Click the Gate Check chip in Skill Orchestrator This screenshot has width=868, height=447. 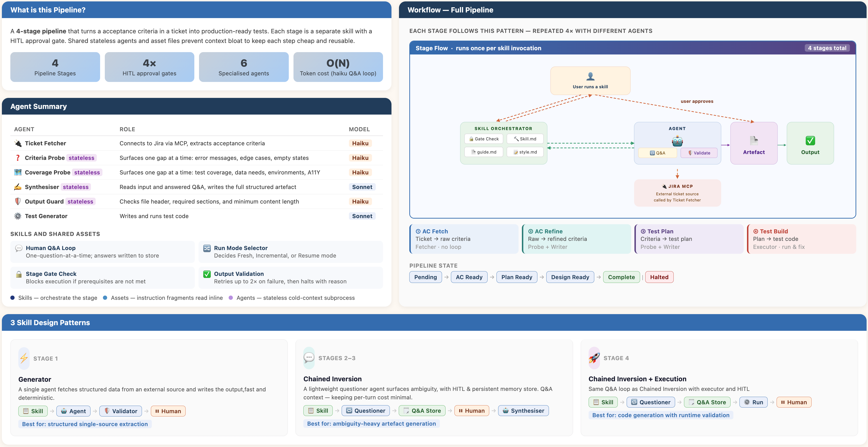click(x=484, y=139)
